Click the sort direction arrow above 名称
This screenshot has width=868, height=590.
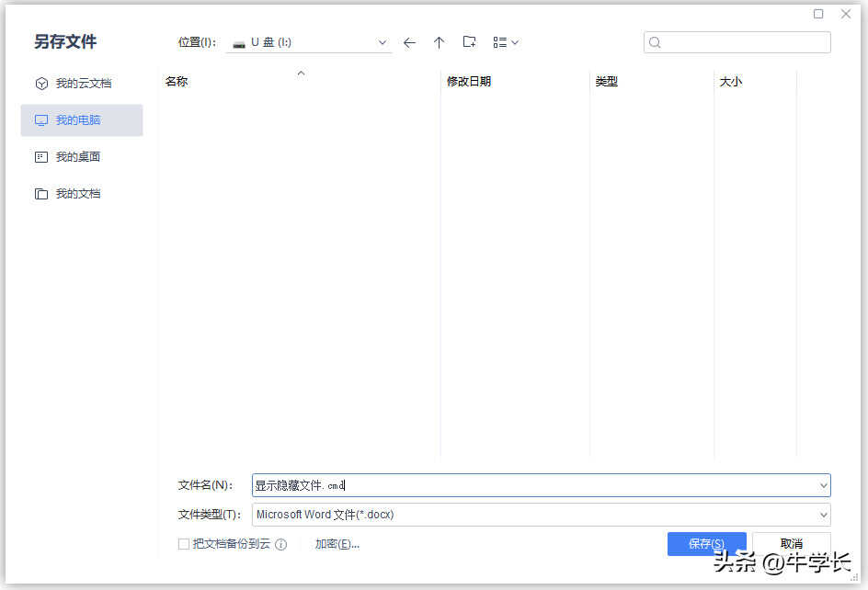coord(302,73)
